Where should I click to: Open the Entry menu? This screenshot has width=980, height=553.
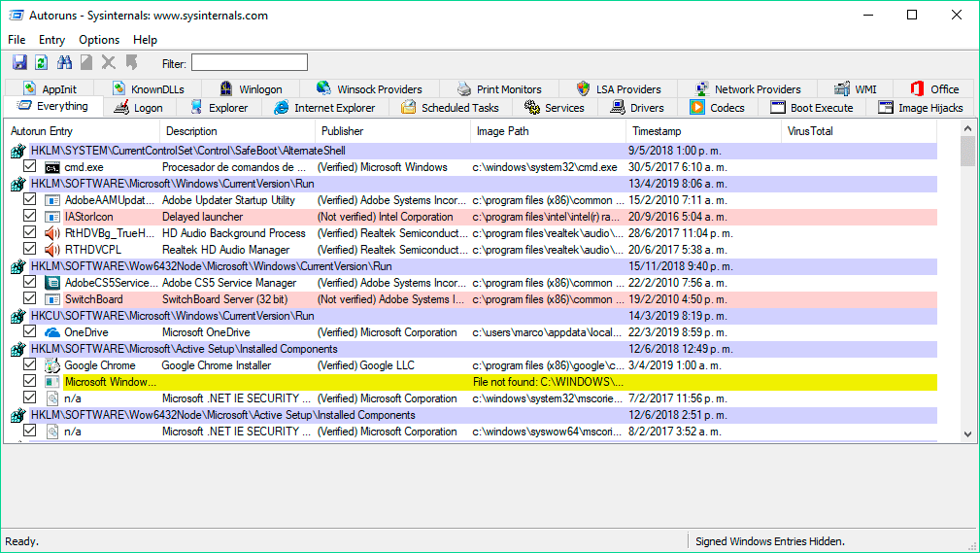click(x=51, y=40)
